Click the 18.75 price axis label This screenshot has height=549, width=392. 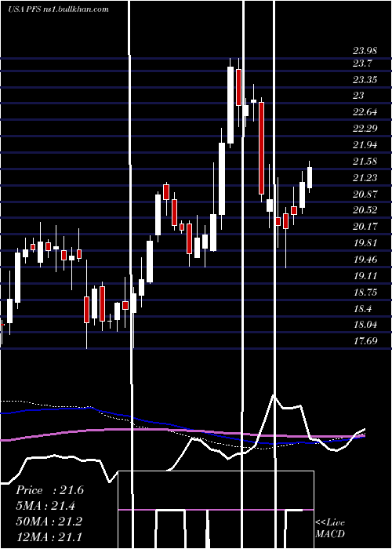(365, 293)
